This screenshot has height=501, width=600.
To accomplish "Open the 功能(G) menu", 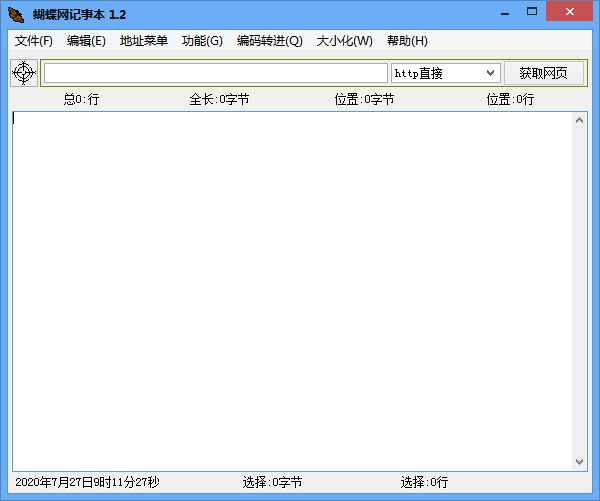I will coord(202,41).
